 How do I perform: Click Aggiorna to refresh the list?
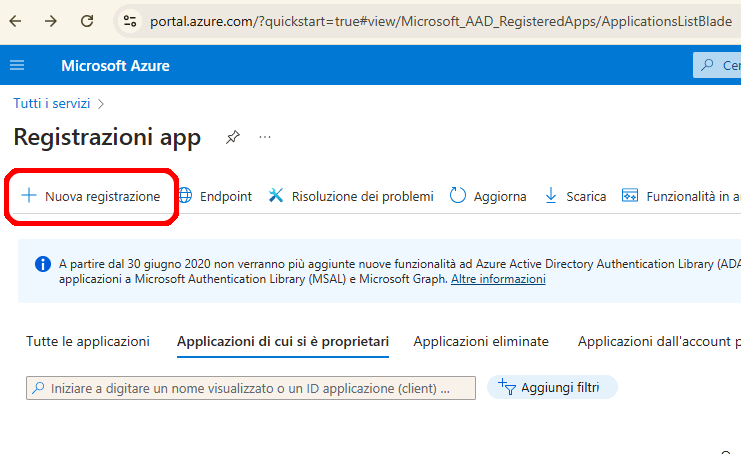(488, 196)
